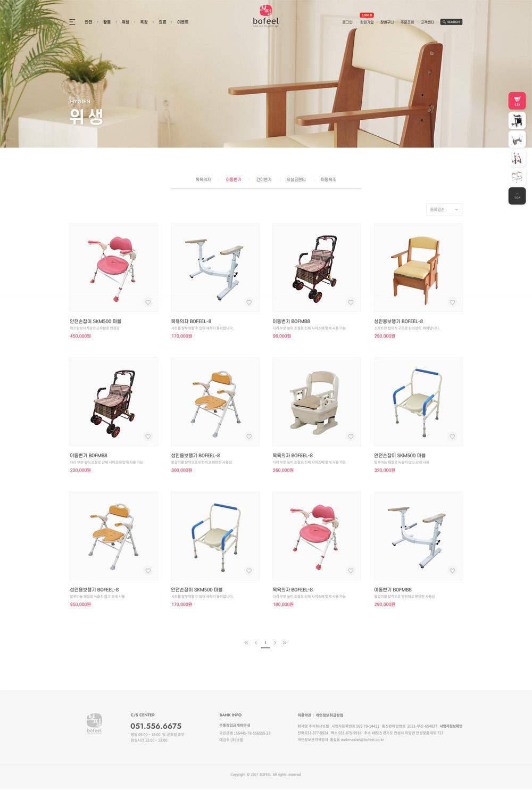Jump to last page double arrow
The height and width of the screenshot is (790, 532).
[285, 643]
